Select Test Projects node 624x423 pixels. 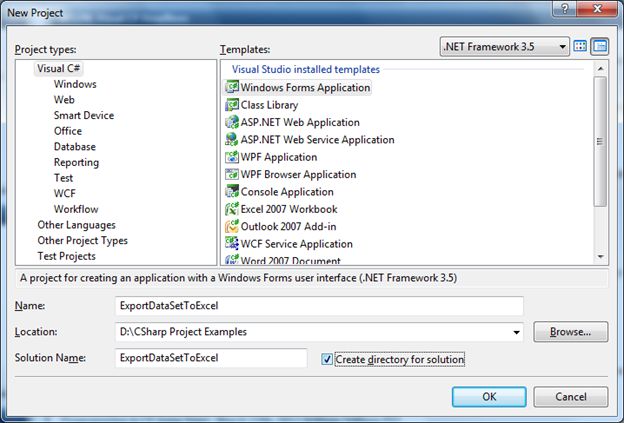(66, 256)
